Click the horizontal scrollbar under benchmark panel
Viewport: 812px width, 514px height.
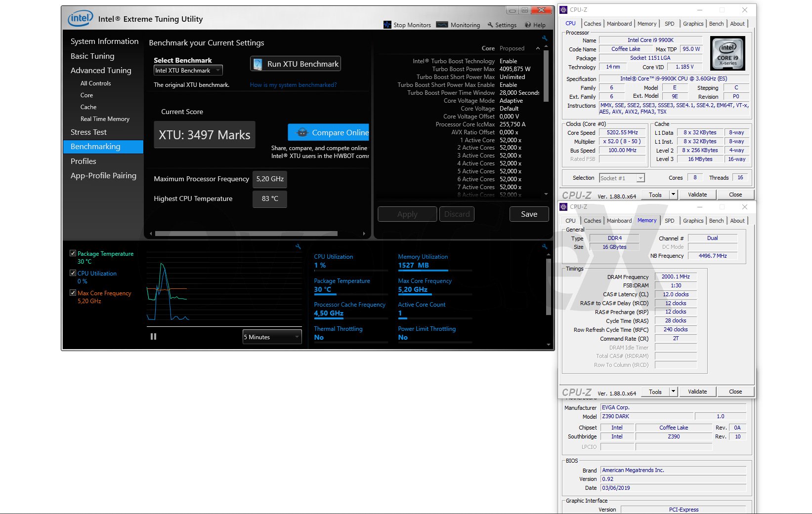tap(246, 234)
